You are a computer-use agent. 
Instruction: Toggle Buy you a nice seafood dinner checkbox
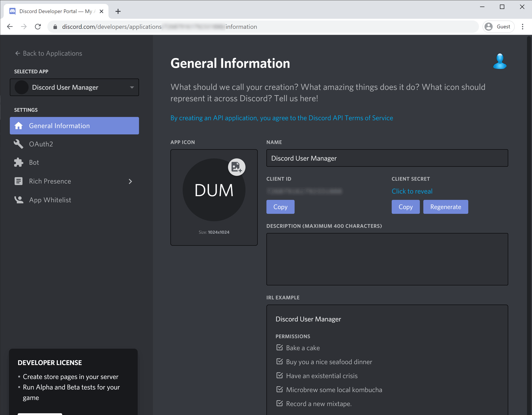point(279,361)
